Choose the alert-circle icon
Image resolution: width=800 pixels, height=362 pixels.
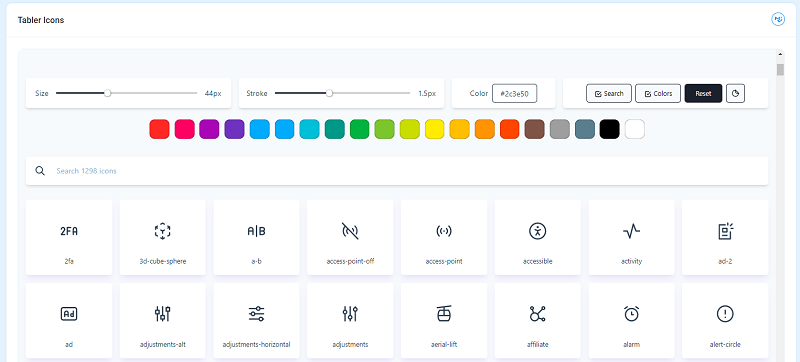725,314
